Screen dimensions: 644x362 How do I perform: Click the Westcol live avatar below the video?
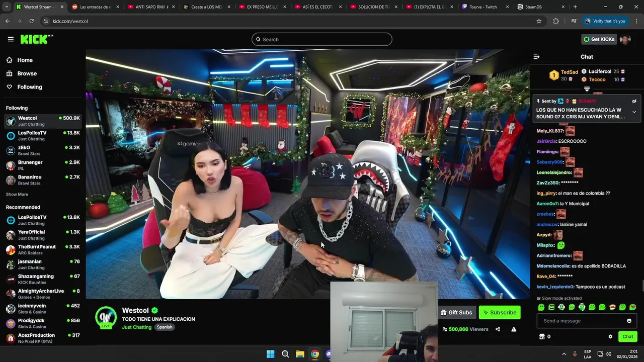click(x=106, y=317)
